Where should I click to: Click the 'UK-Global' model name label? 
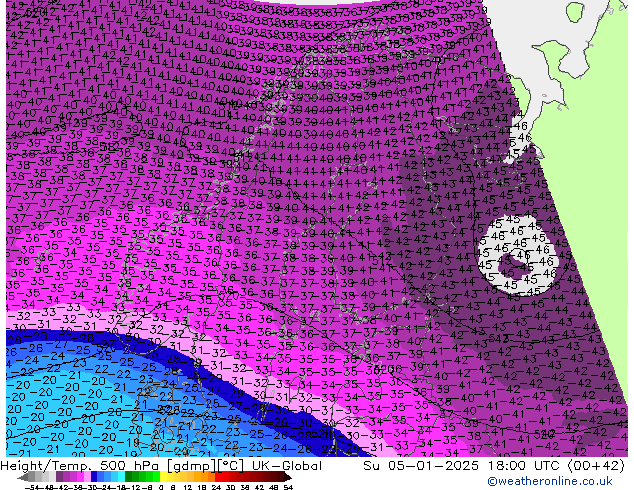pyautogui.click(x=287, y=466)
